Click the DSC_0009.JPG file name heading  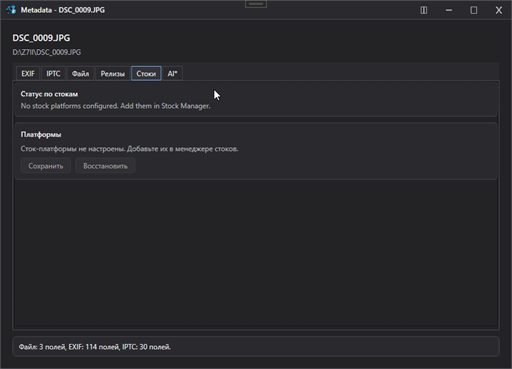coord(41,38)
